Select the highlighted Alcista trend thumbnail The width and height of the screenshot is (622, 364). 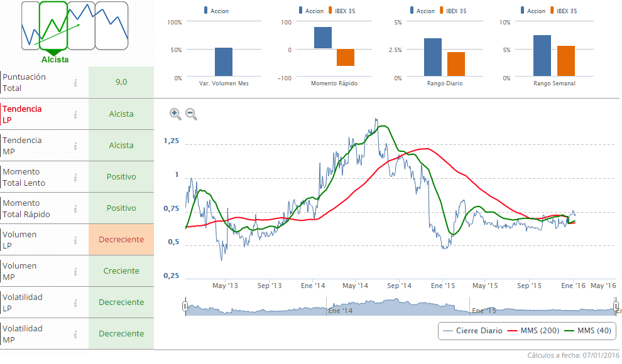point(53,26)
